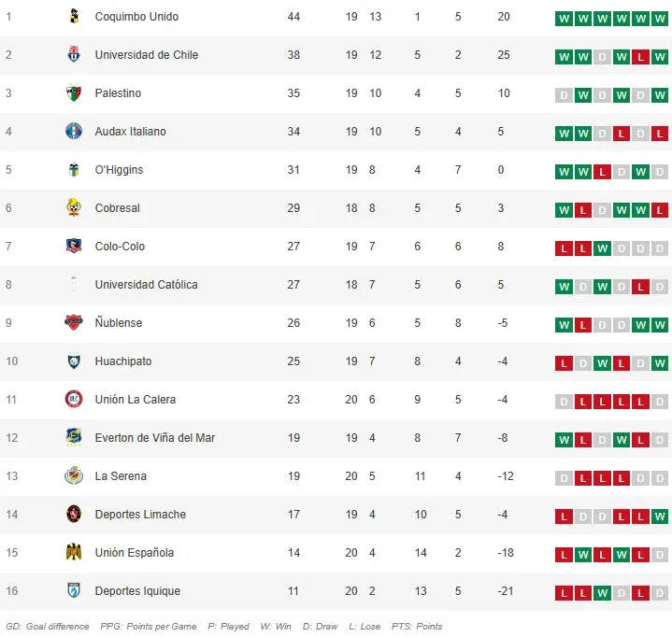Click the Audax Italiano club logo

[74, 132]
